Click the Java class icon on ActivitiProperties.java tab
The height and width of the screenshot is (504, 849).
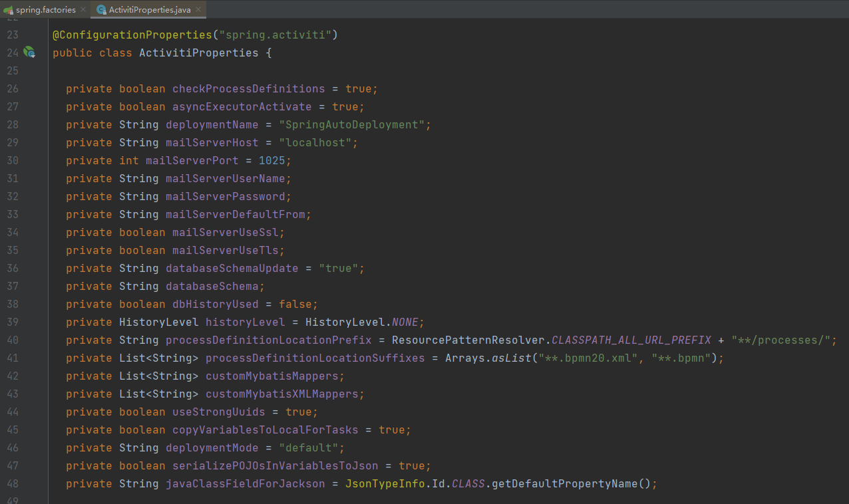[101, 10]
